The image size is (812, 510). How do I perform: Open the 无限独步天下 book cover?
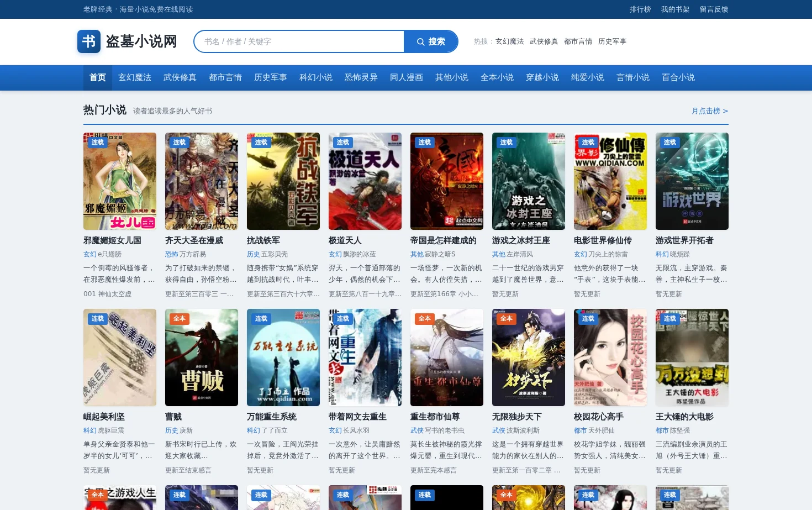click(x=529, y=357)
